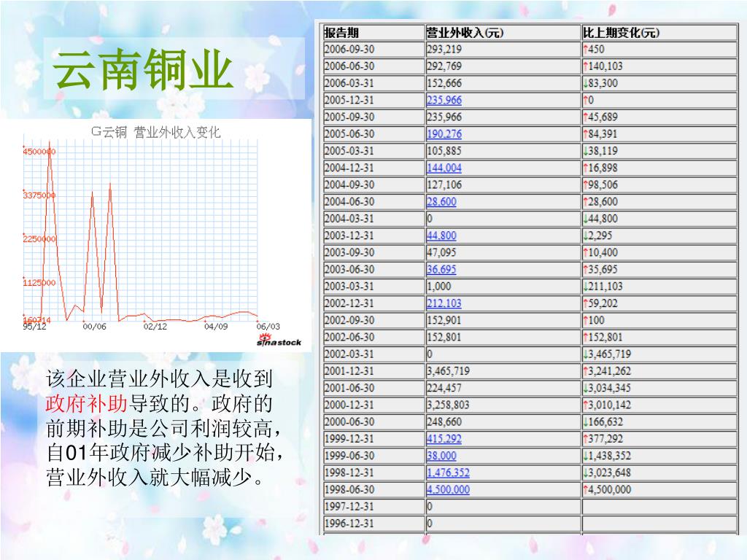This screenshot has height=560, width=747.
Task: Select the value 224,457
Action: [444, 388]
